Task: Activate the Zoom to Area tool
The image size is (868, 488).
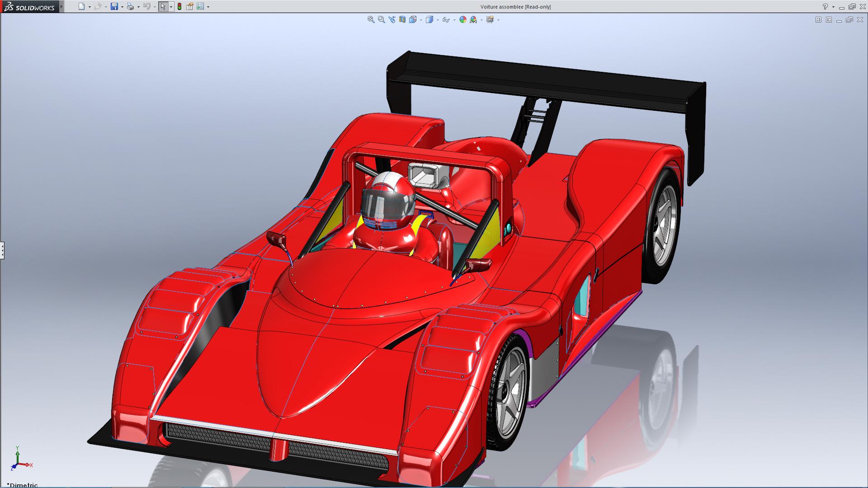Action: [x=381, y=19]
